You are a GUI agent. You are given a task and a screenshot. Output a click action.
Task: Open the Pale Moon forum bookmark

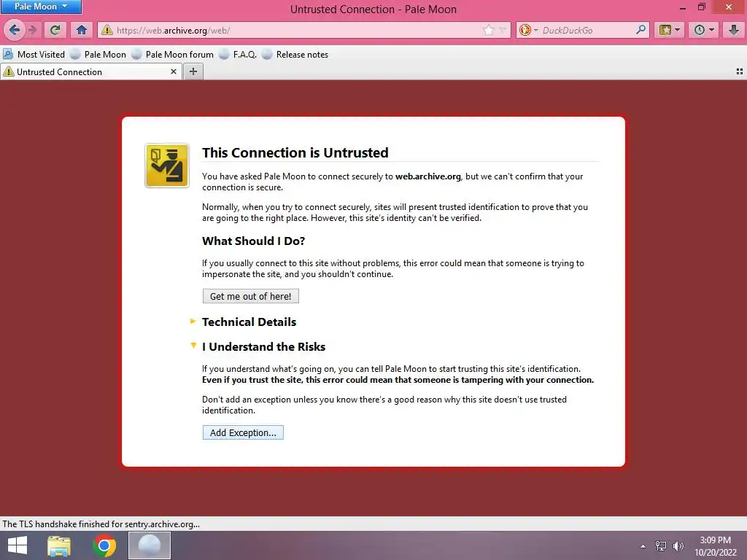pos(172,54)
